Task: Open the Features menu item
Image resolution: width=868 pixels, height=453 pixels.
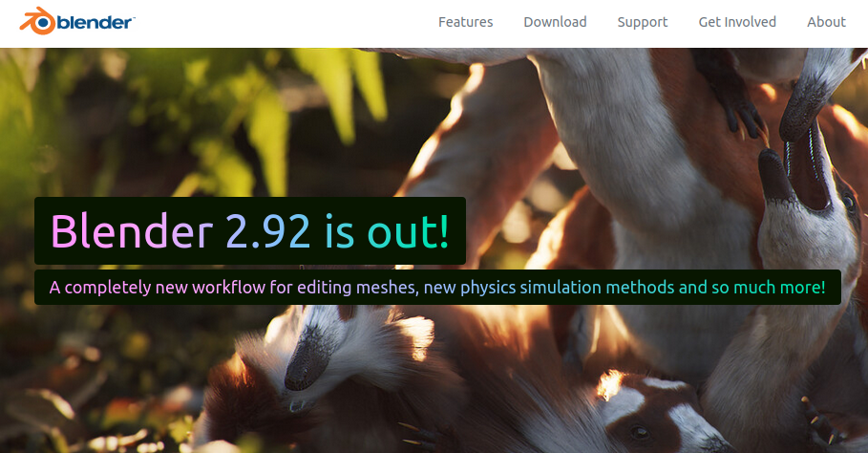Action: 466,22
